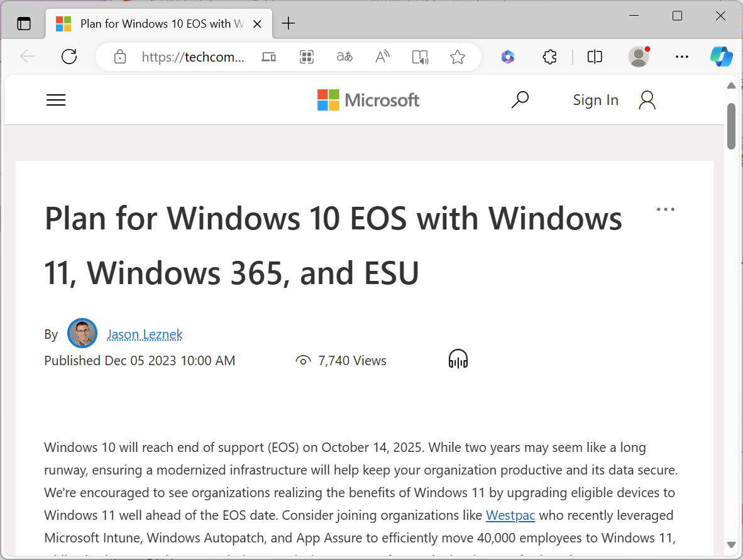Image resolution: width=743 pixels, height=560 pixels.
Task: Open Jason Leznek profile link
Action: (145, 334)
